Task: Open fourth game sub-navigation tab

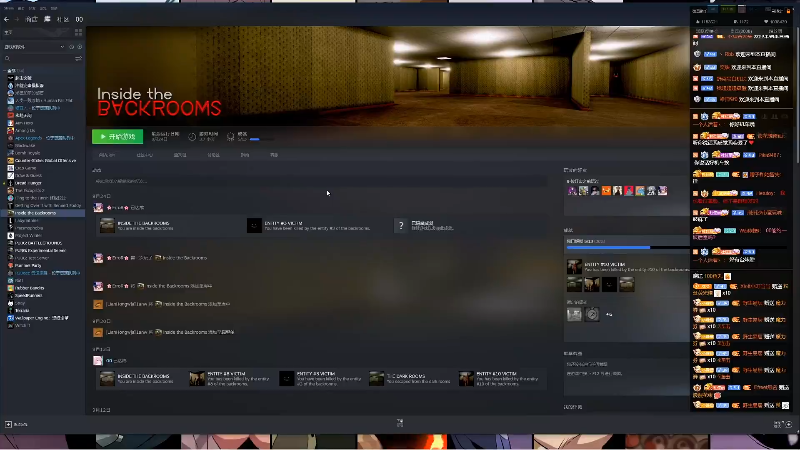Action: [x=214, y=155]
